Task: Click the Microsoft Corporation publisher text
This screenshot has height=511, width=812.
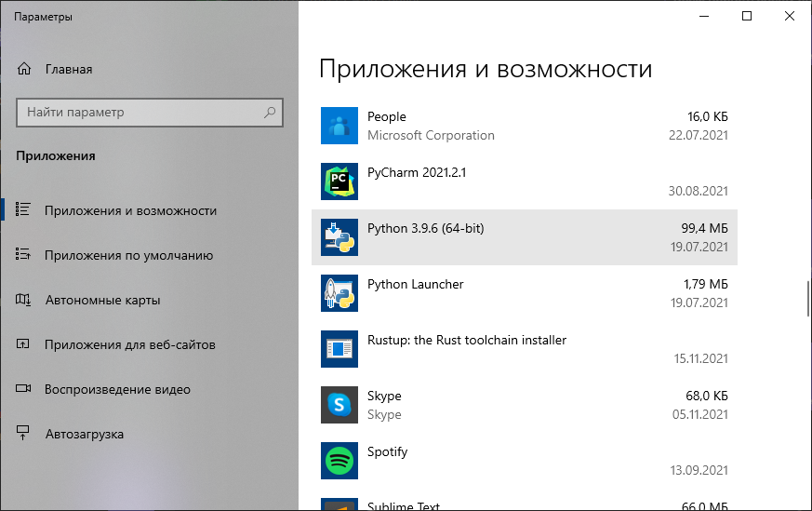Action: [x=431, y=135]
